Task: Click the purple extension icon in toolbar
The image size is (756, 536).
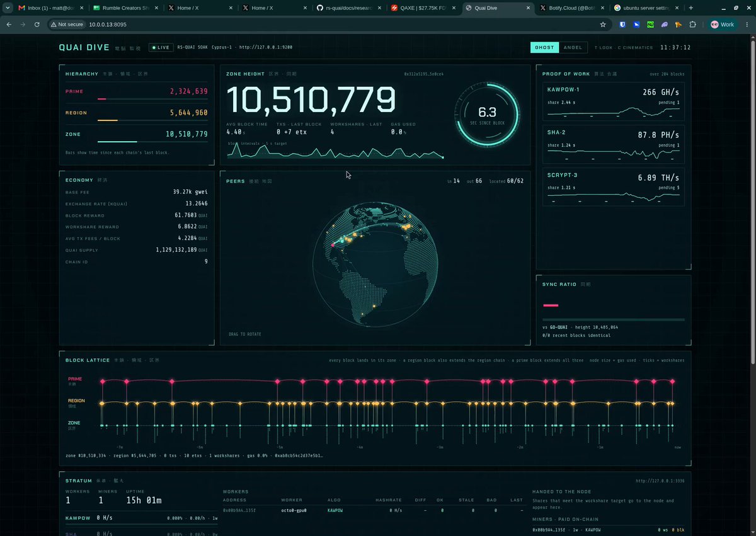Action: click(x=665, y=25)
